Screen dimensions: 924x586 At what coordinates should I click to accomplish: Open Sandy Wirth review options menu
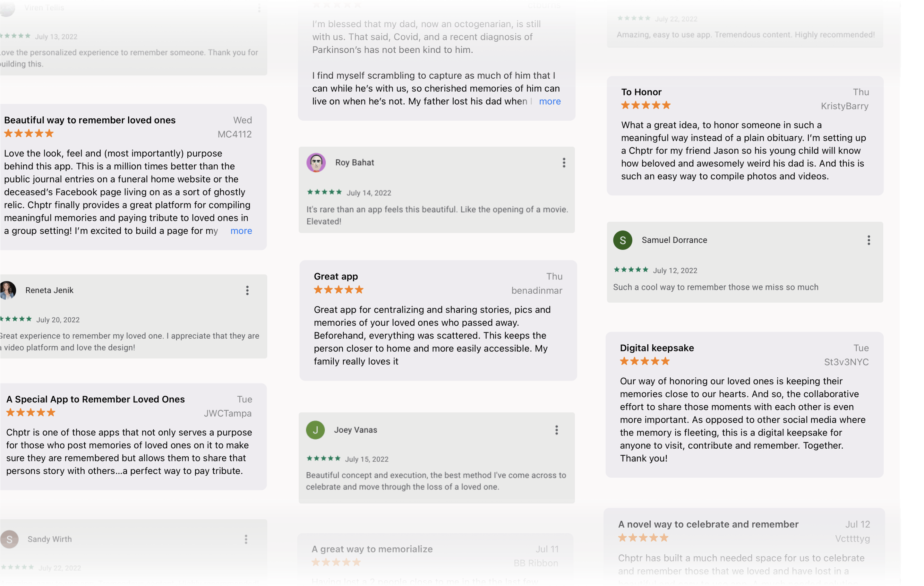pyautogui.click(x=246, y=539)
